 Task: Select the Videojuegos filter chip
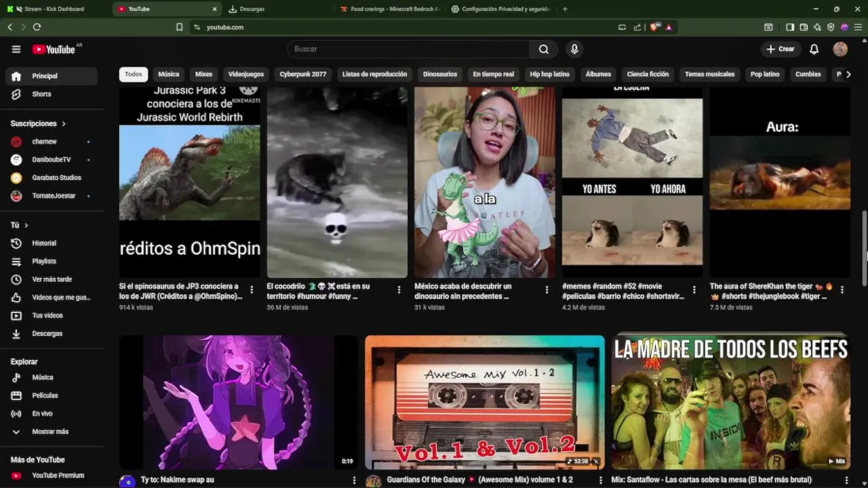click(x=246, y=75)
